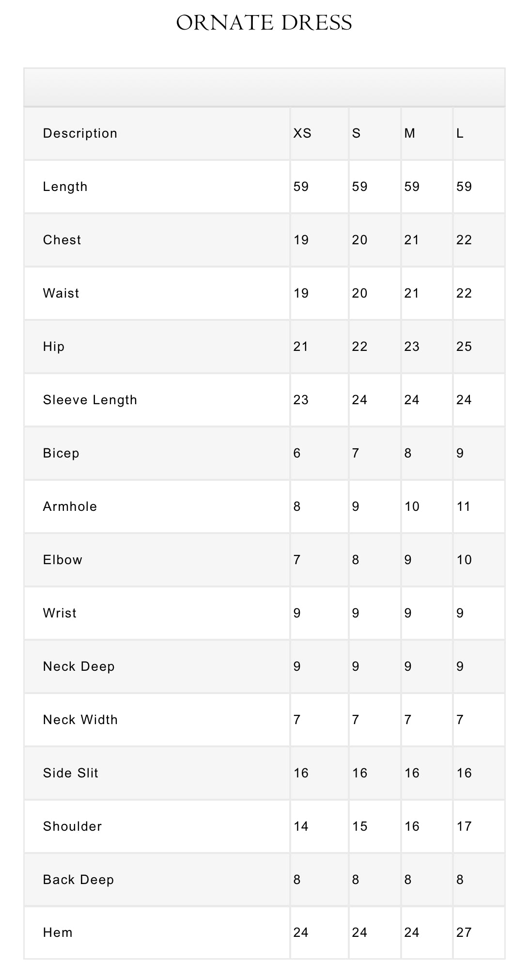Viewport: 513px width, 980px height.
Task: Click the Waist row label
Action: pos(61,293)
